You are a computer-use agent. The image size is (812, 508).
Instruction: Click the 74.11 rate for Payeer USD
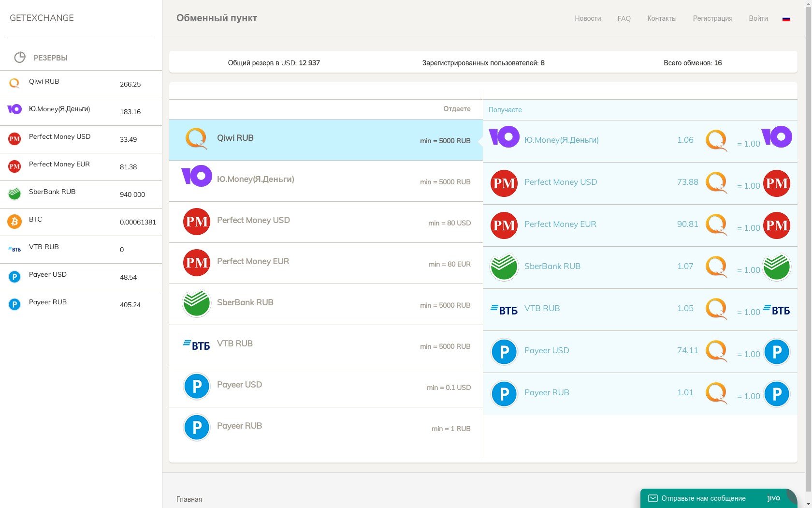coord(687,350)
